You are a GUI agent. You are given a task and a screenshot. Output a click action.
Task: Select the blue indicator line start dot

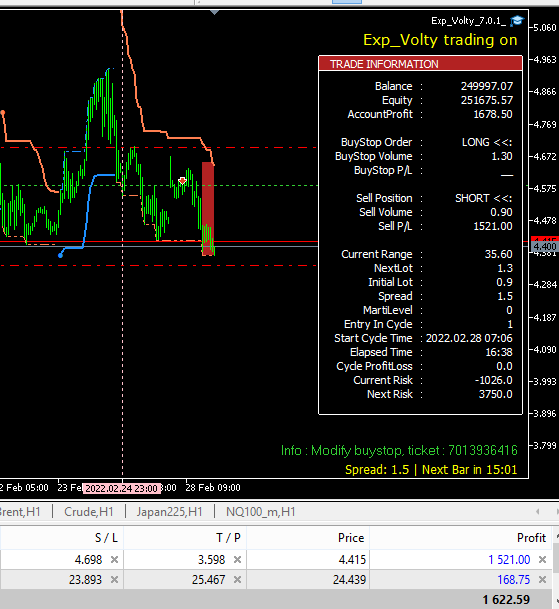(x=60, y=255)
